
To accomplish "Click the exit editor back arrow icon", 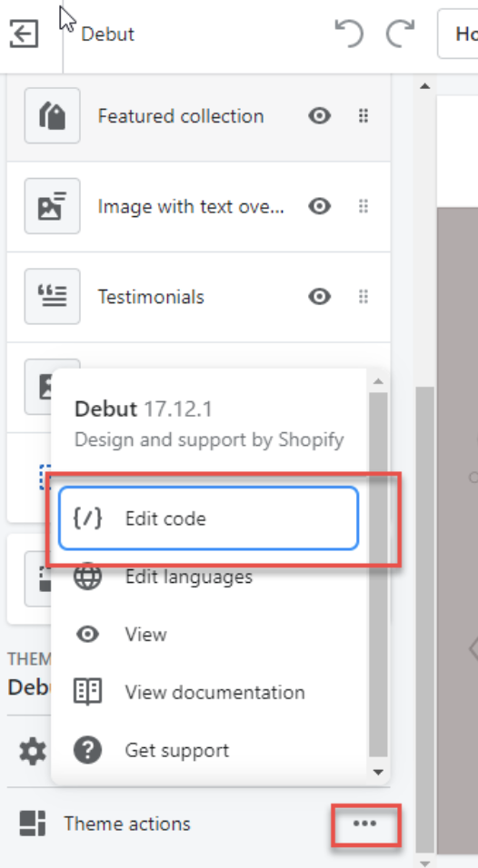I will 25,35.
